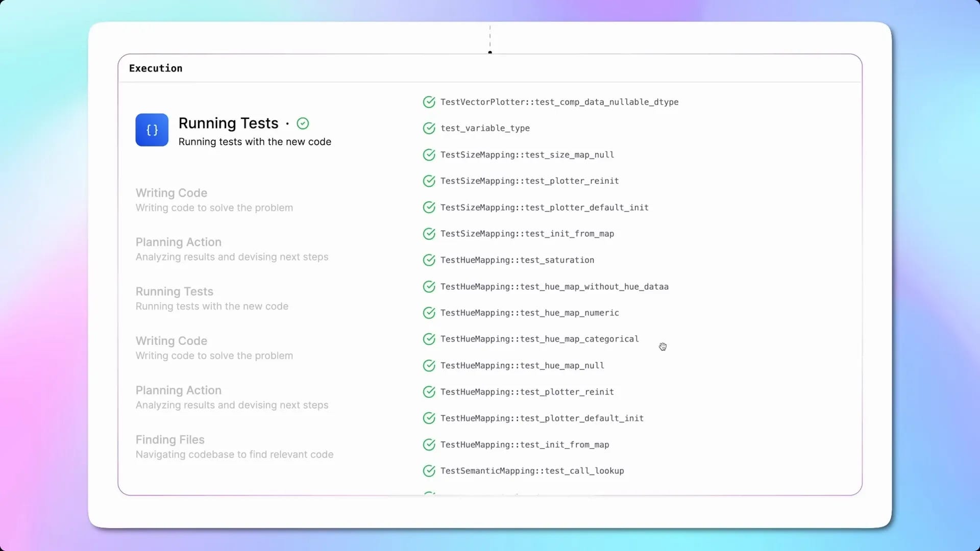
Task: Expand the Writing Code step details
Action: pos(171,193)
